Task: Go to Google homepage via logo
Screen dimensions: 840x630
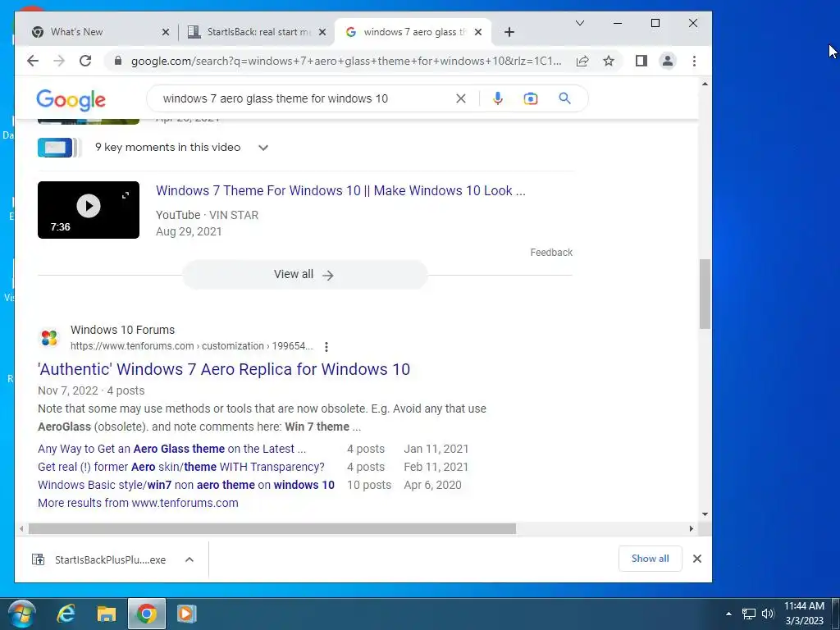Action: 71,99
